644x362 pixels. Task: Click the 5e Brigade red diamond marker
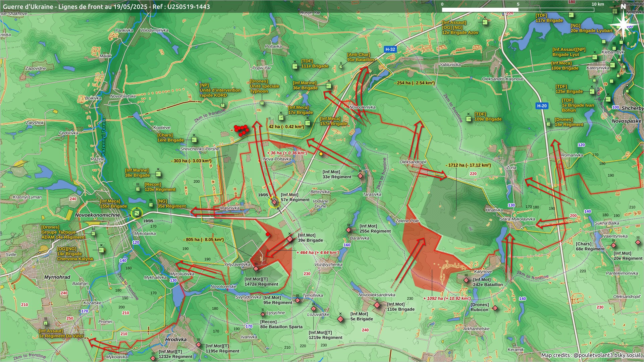pos(340,319)
